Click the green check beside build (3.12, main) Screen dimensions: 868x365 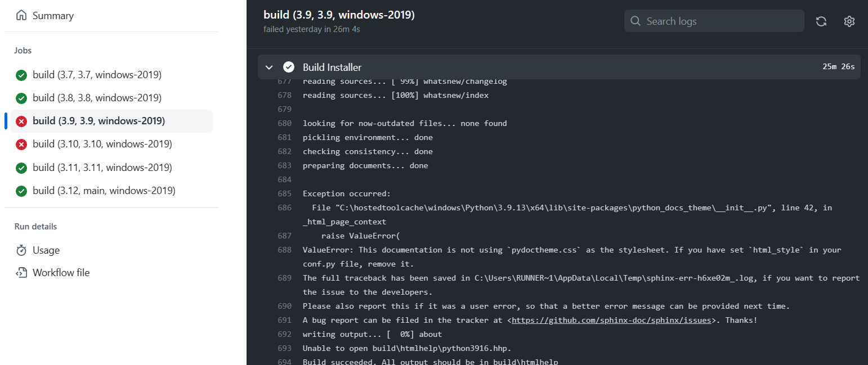coord(21,191)
